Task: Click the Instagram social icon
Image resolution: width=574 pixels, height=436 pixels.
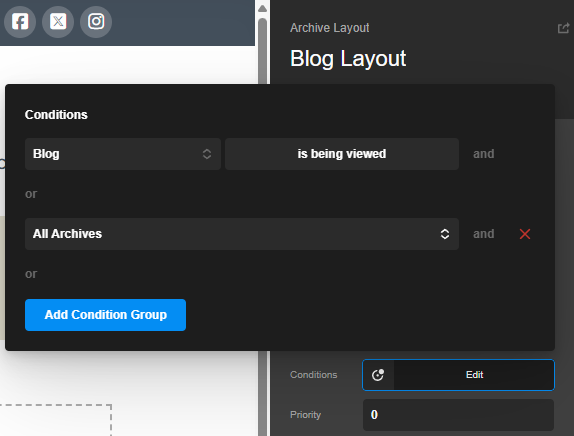Action: coord(96,22)
